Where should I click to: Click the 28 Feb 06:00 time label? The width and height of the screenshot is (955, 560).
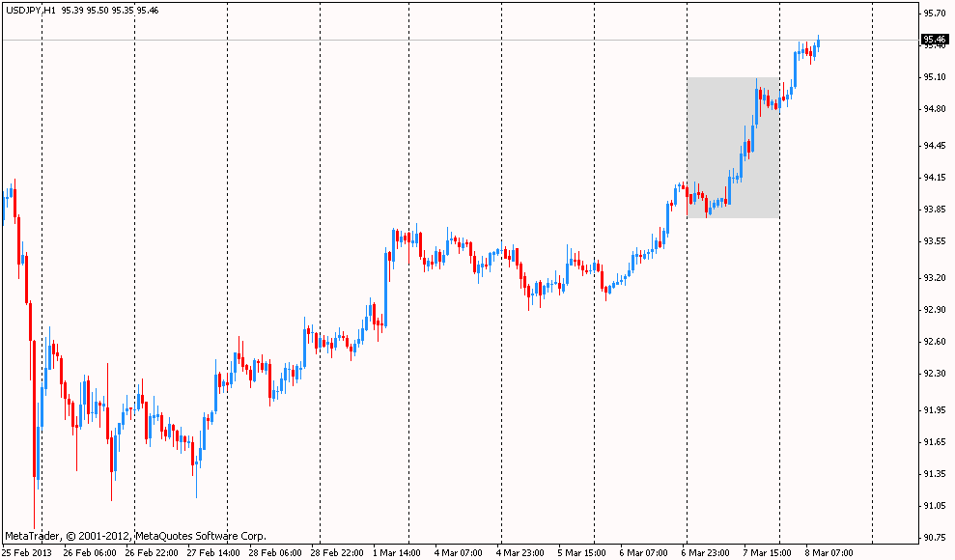pyautogui.click(x=275, y=552)
